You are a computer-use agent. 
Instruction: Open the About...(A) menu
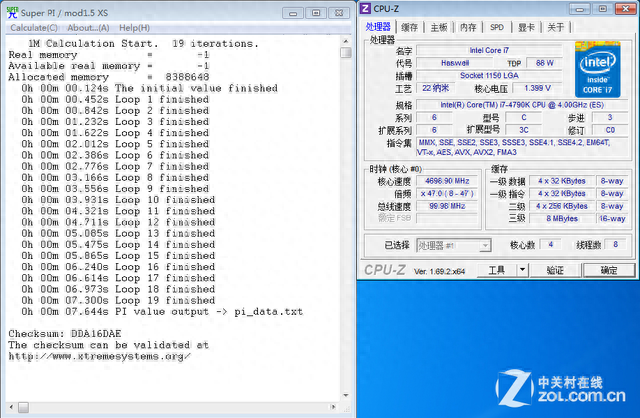click(x=88, y=28)
